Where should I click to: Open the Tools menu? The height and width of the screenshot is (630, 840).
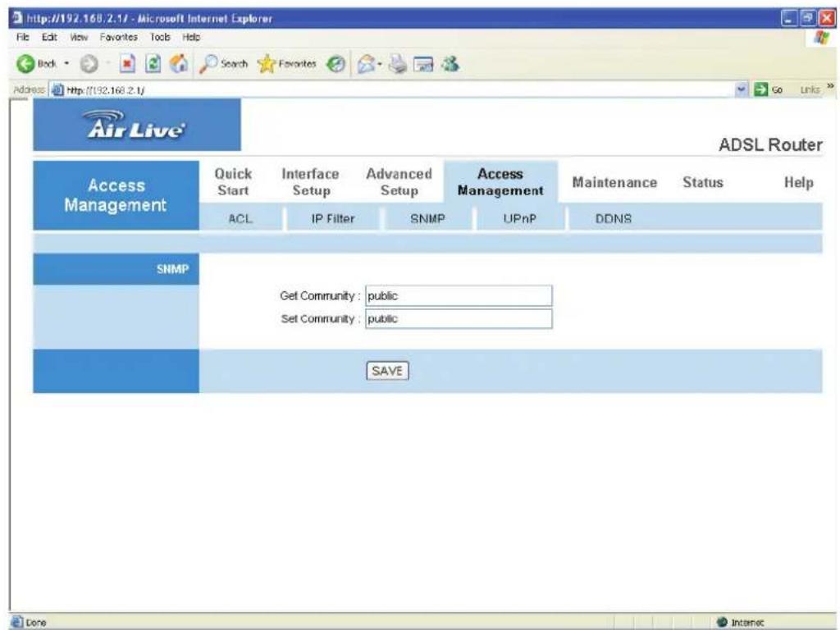[x=160, y=37]
